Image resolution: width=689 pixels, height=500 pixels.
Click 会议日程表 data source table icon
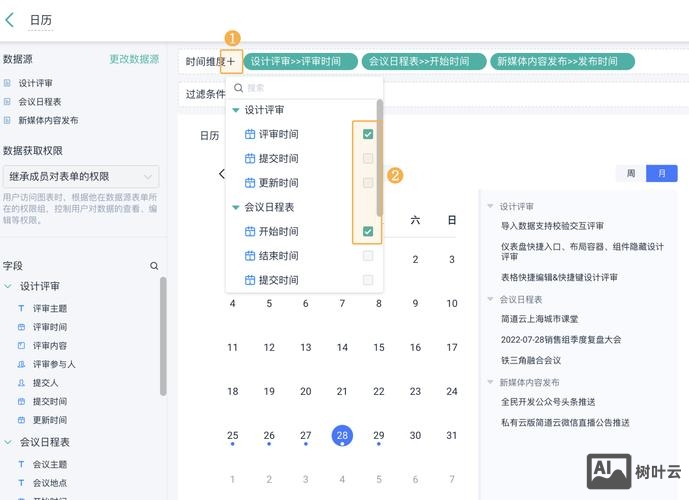(7, 101)
